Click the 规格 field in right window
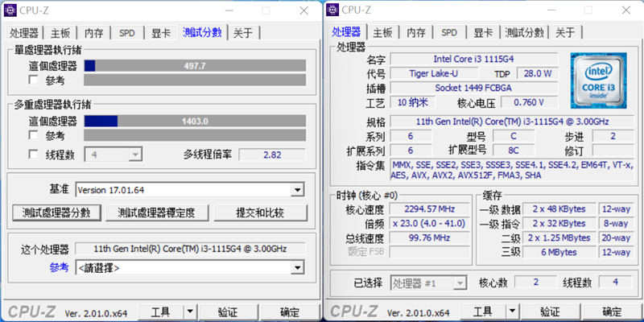The image size is (644, 322). click(512, 122)
